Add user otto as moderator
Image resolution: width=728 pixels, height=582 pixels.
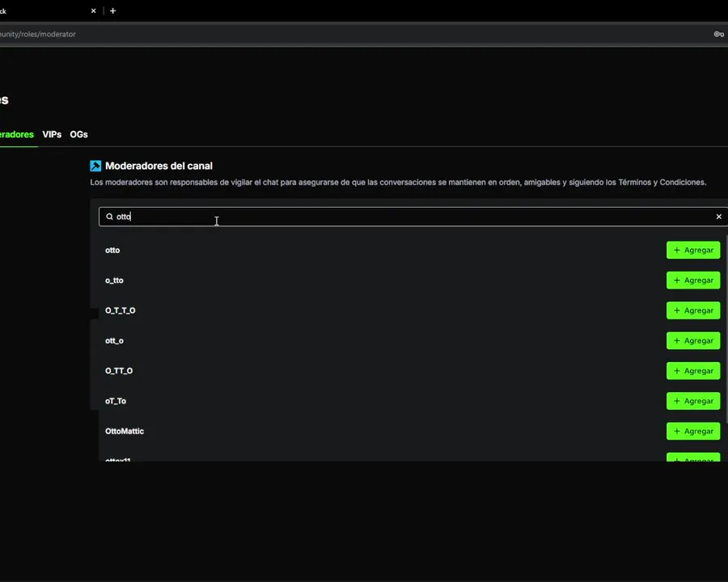click(693, 250)
